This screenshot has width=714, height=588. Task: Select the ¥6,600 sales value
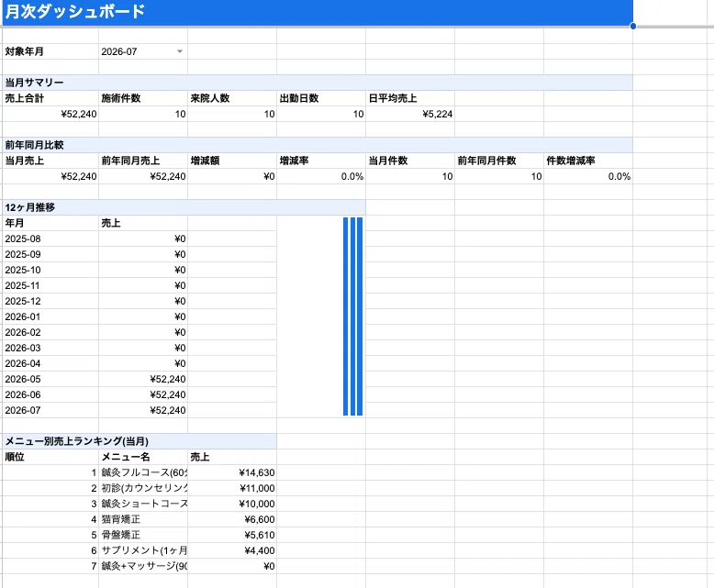(x=232, y=519)
